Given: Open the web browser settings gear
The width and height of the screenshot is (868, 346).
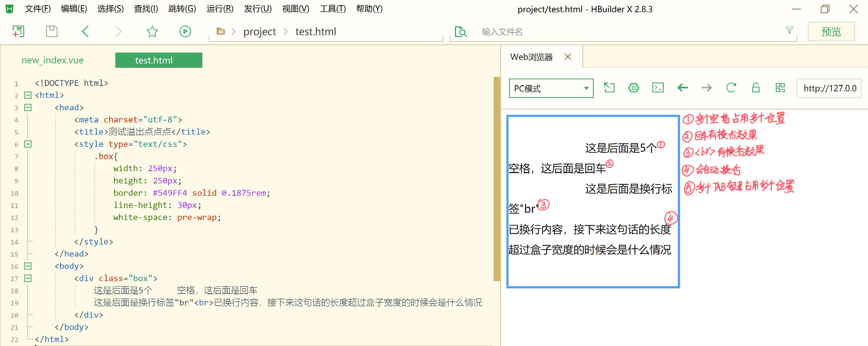Looking at the screenshot, I should (633, 88).
